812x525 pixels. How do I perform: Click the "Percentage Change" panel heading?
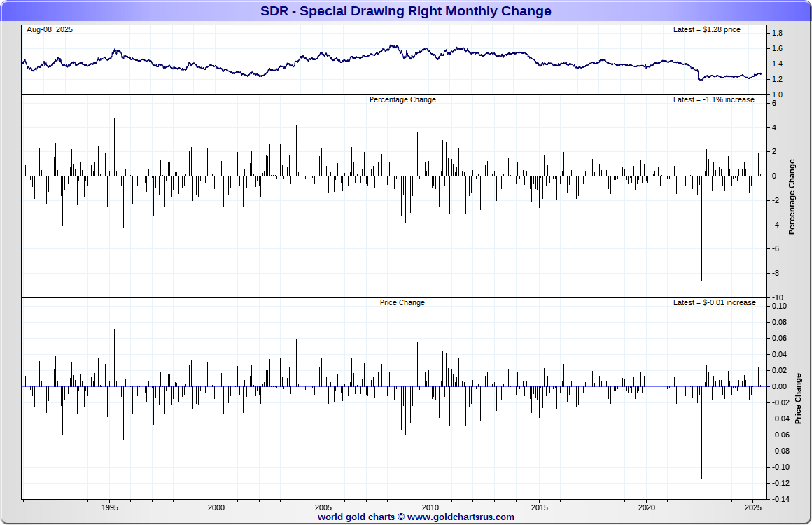[x=402, y=100]
